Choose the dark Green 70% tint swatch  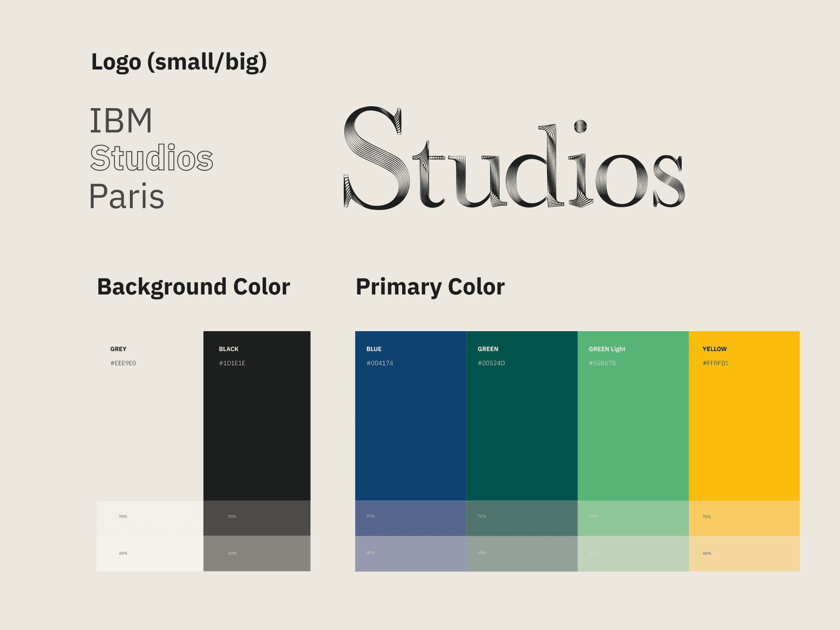522,518
